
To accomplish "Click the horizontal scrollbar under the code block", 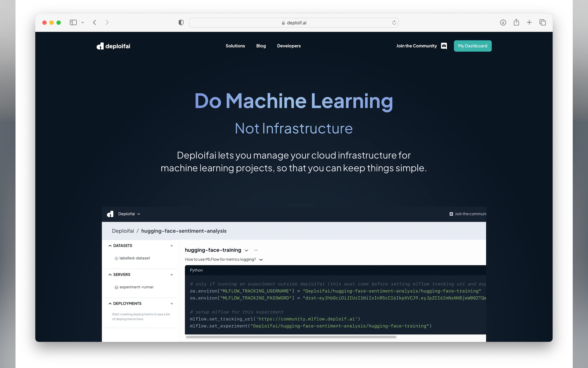I will pyautogui.click(x=291, y=337).
